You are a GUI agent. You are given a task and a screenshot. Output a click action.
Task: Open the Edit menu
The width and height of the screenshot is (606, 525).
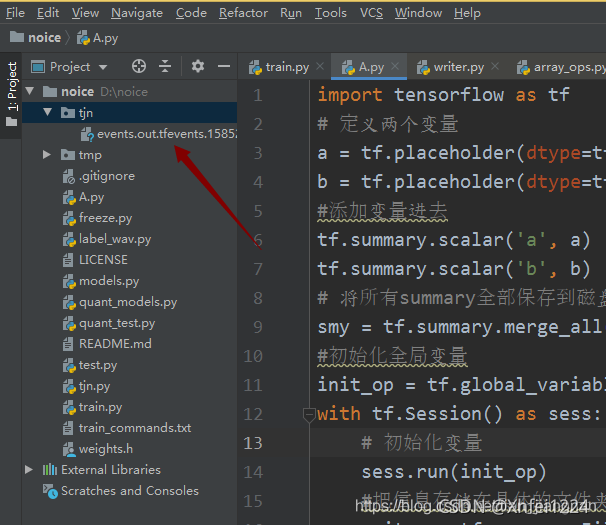48,13
